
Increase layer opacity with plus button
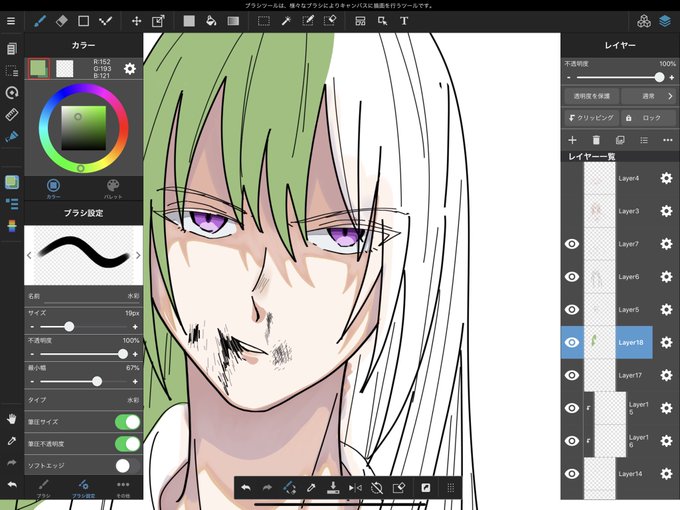[672, 78]
